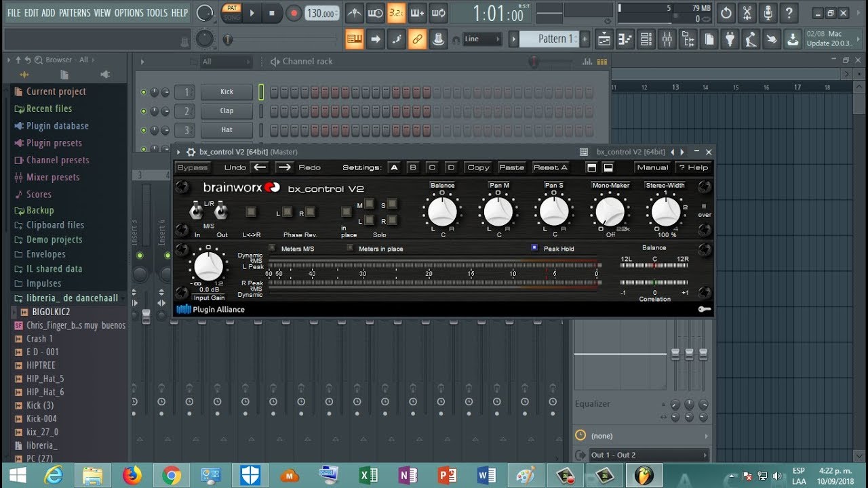868x488 pixels.
Task: Click Bypass in bx_control plugin
Action: 193,167
